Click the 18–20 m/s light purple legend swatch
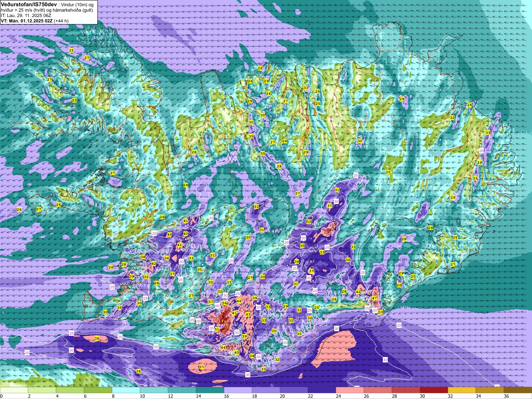 pyautogui.click(x=266, y=390)
